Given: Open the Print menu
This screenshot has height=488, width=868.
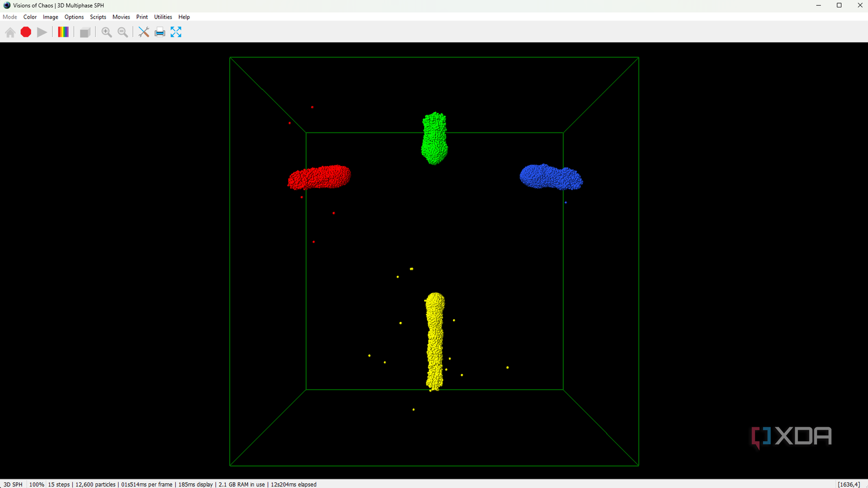Looking at the screenshot, I should (142, 17).
